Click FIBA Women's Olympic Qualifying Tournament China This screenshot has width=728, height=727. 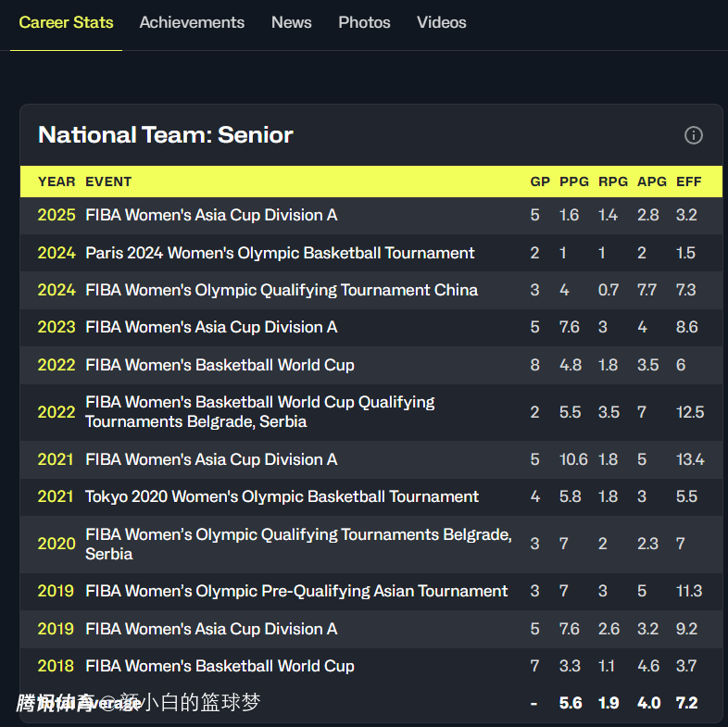click(282, 290)
